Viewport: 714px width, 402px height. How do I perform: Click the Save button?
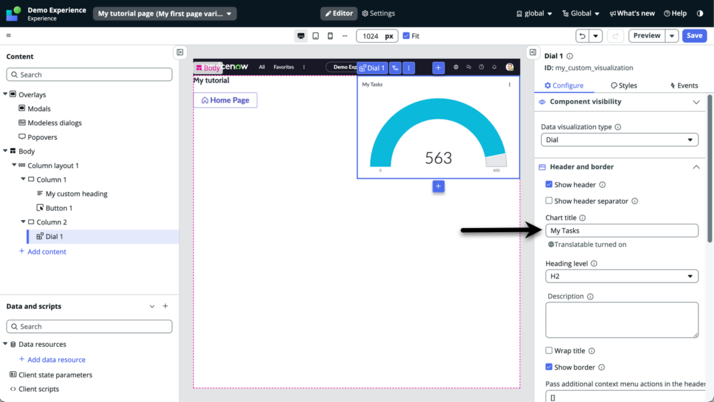694,36
